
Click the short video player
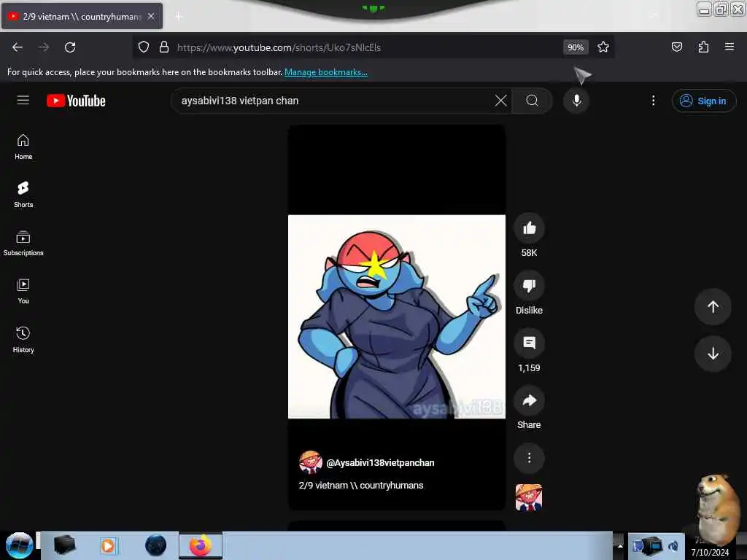pos(396,316)
